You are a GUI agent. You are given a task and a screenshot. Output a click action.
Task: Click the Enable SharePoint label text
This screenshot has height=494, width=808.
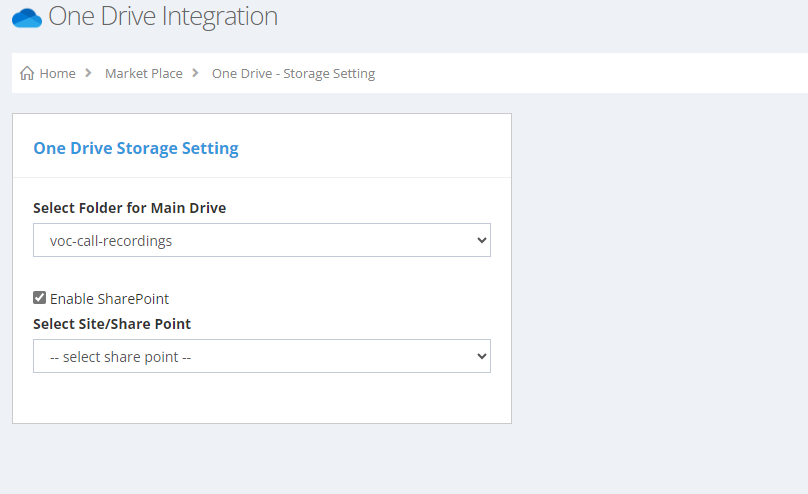click(x=109, y=299)
